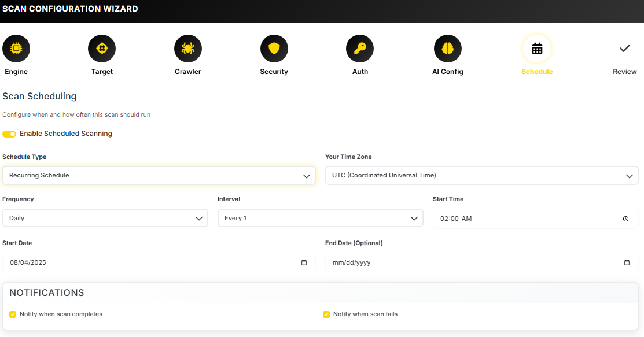
Task: Open the Schedule Type dropdown
Action: tap(159, 176)
